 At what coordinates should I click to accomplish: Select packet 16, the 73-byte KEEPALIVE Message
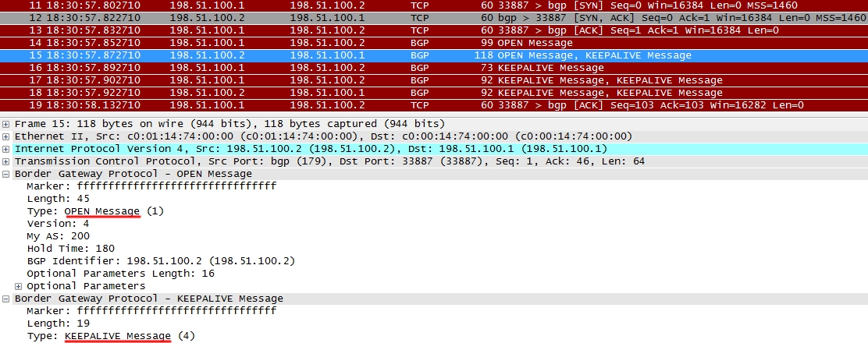[390, 68]
